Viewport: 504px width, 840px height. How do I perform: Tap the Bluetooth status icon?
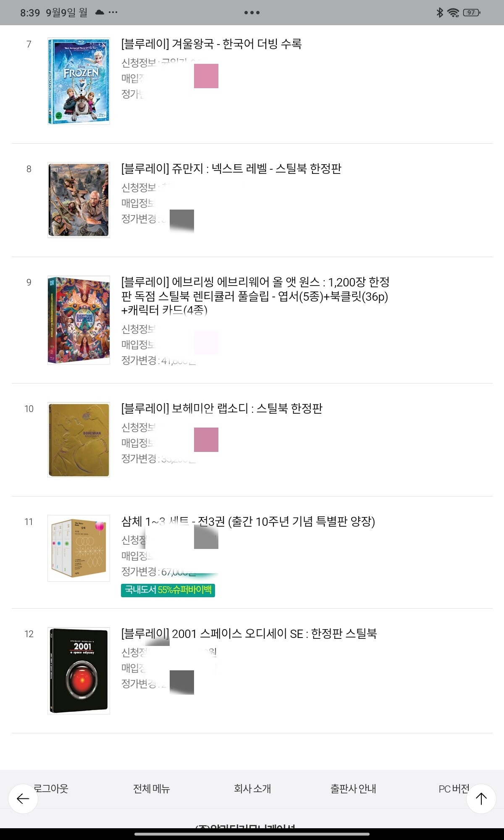point(440,13)
